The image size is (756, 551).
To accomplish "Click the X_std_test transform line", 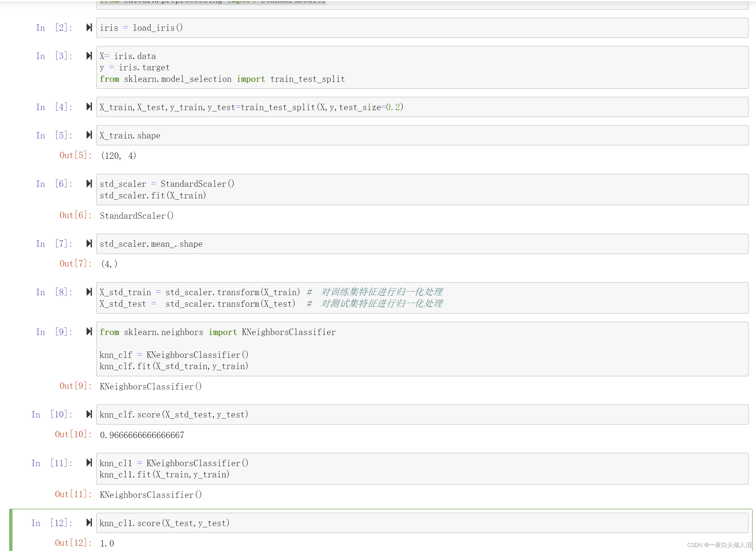I will pos(198,304).
